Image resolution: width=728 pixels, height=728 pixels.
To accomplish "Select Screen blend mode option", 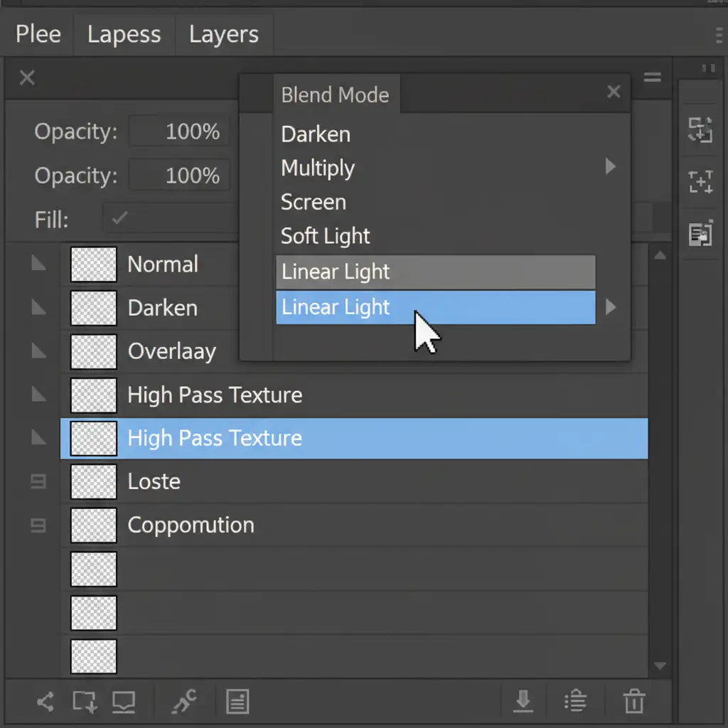I will click(x=314, y=202).
